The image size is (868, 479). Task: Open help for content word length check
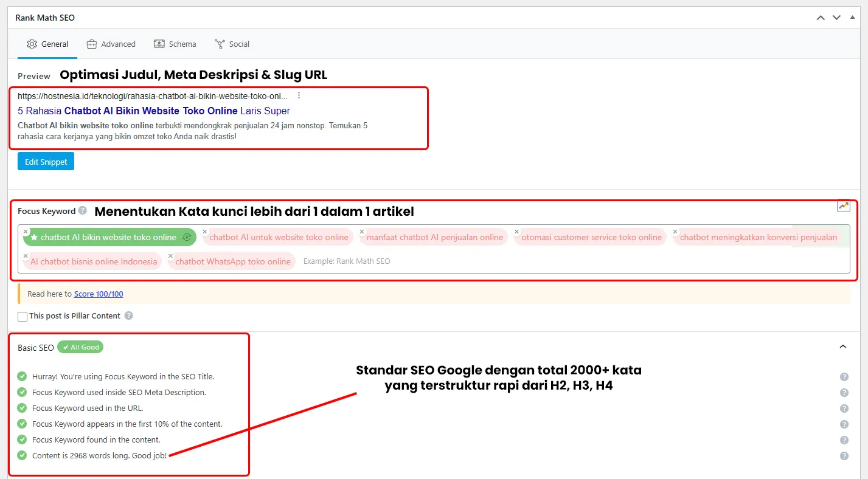[844, 456]
